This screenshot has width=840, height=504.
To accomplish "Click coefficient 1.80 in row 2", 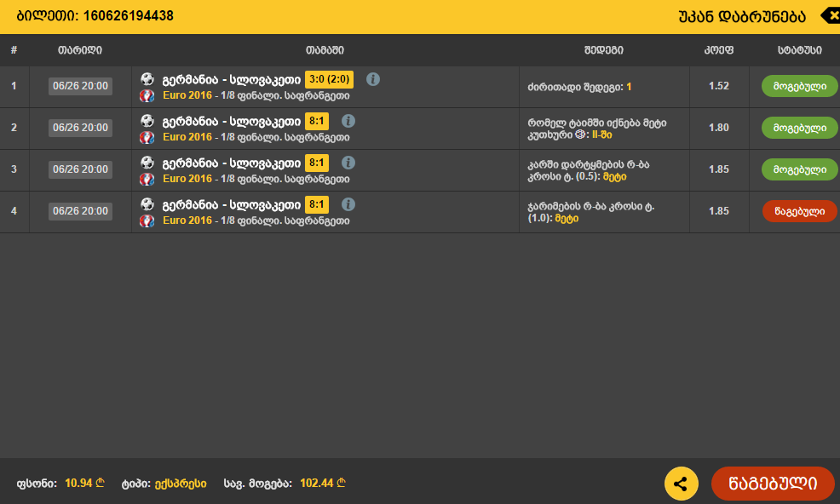I will pos(719,128).
